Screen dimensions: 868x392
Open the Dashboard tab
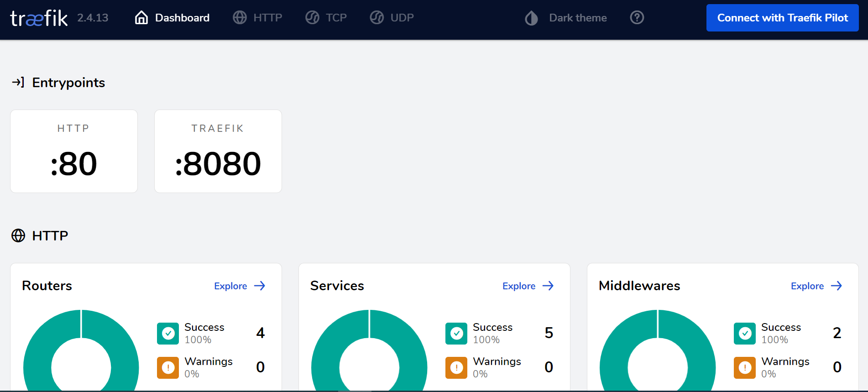(x=182, y=18)
